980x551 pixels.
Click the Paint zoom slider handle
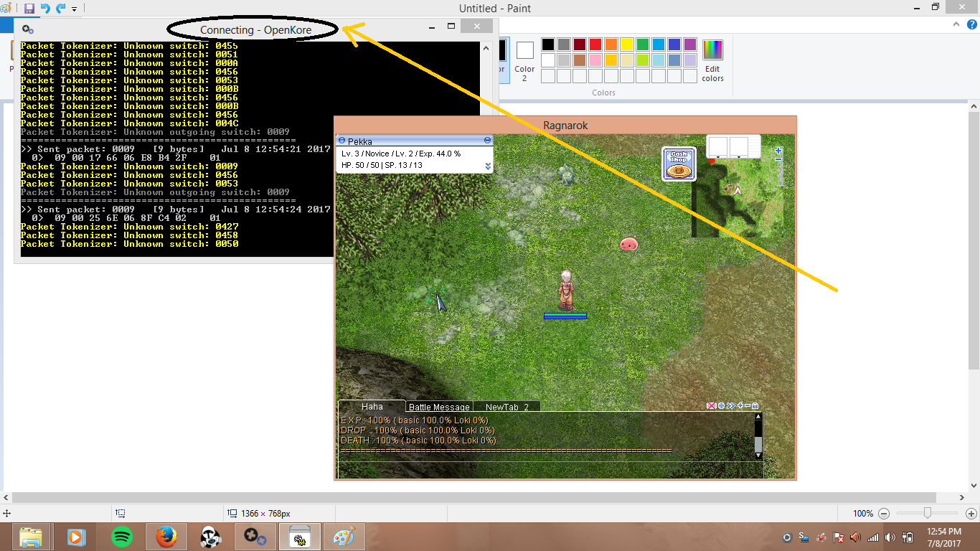(x=928, y=513)
